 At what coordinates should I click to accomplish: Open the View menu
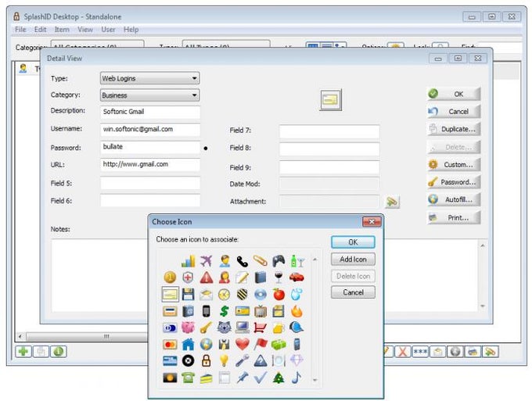[x=85, y=30]
